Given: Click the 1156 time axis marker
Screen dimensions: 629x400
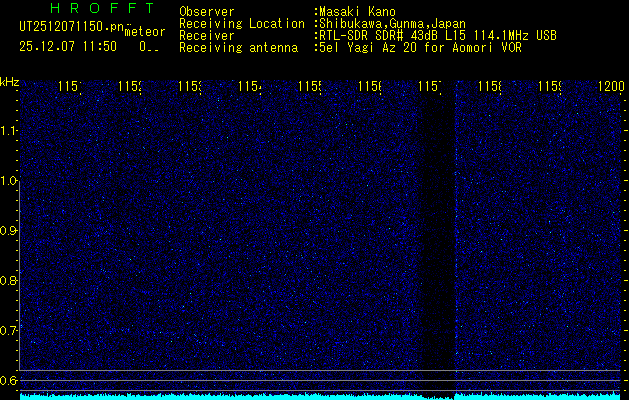Looking at the screenshot, I should tap(370, 87).
